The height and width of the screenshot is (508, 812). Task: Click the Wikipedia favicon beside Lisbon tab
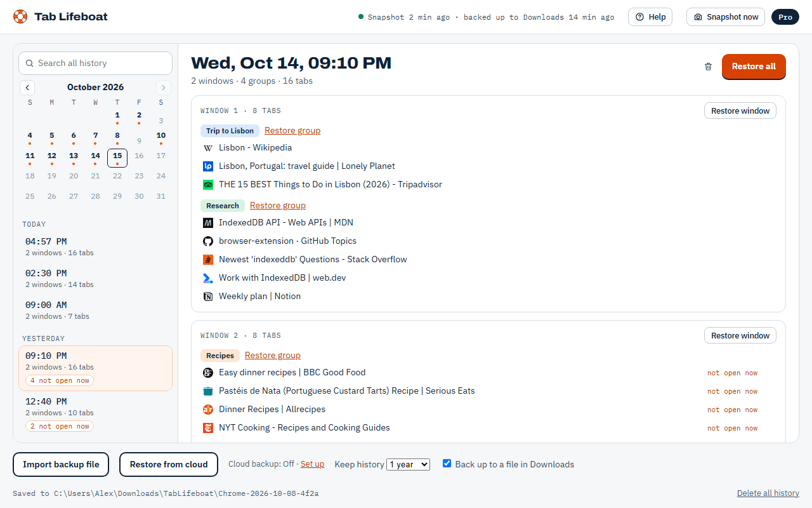pyautogui.click(x=208, y=148)
